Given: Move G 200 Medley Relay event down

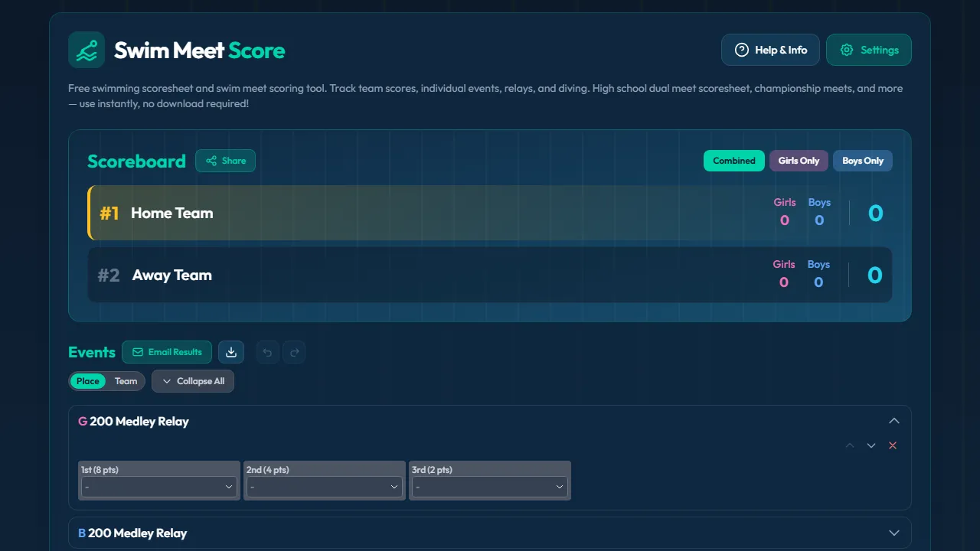Looking at the screenshot, I should pos(871,445).
